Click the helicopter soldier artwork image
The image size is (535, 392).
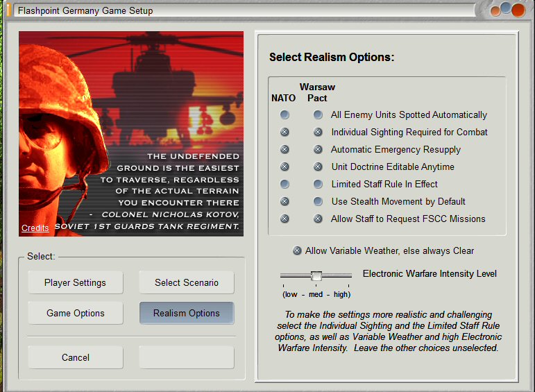[131, 134]
